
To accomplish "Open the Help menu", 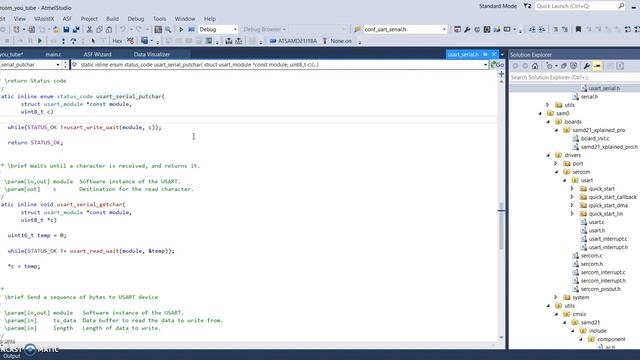I will point(210,19).
